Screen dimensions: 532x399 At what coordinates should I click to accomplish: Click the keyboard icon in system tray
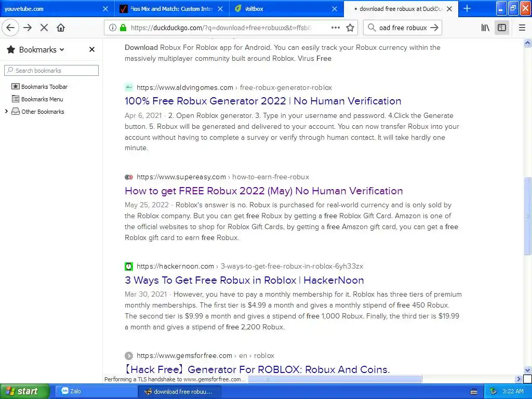tap(474, 392)
